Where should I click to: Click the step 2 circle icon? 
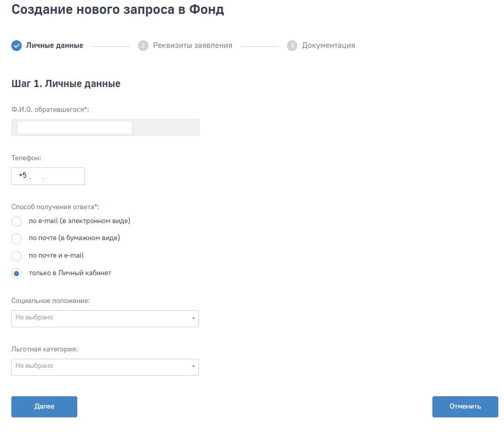(x=143, y=46)
